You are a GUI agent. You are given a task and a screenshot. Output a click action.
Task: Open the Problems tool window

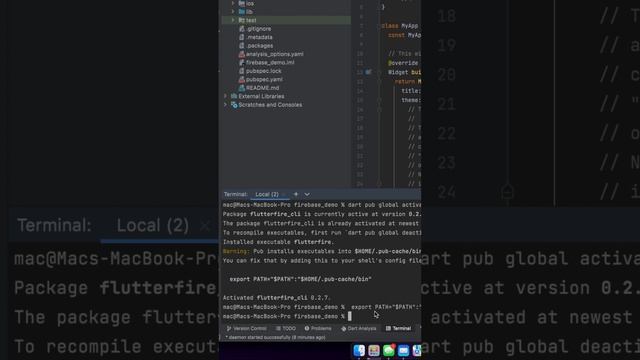[318, 328]
